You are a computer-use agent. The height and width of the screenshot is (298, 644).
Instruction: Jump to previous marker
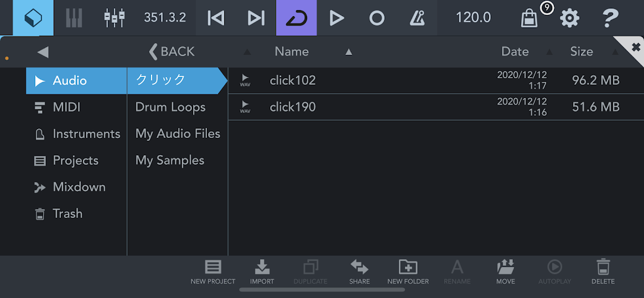pos(216,18)
